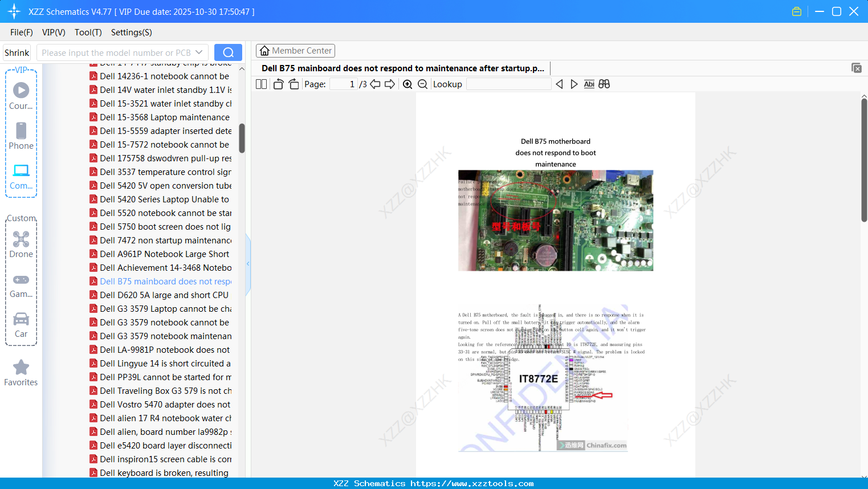Open 'Dell 5420 5V open conversion tube' file
The image size is (868, 489).
click(161, 186)
